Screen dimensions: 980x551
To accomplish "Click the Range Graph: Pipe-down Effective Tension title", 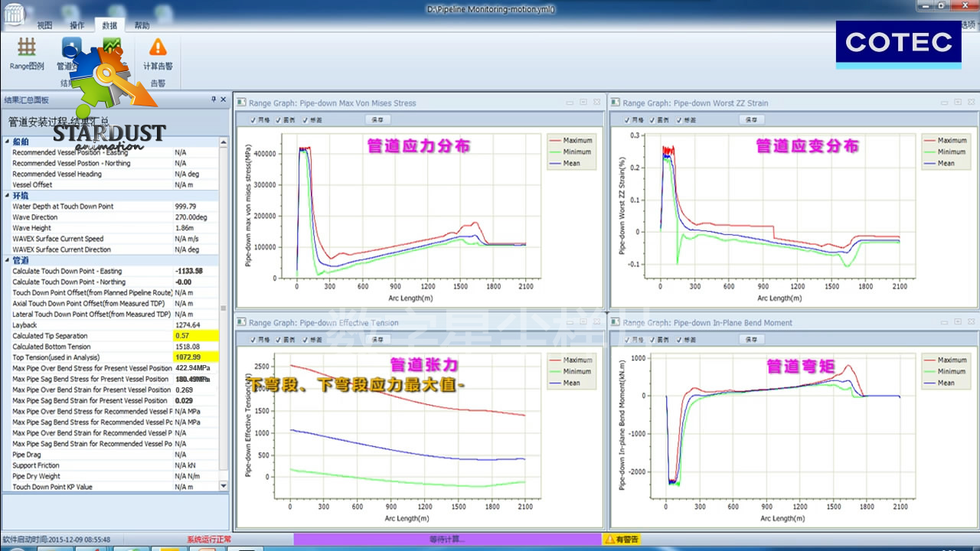I will [x=324, y=323].
